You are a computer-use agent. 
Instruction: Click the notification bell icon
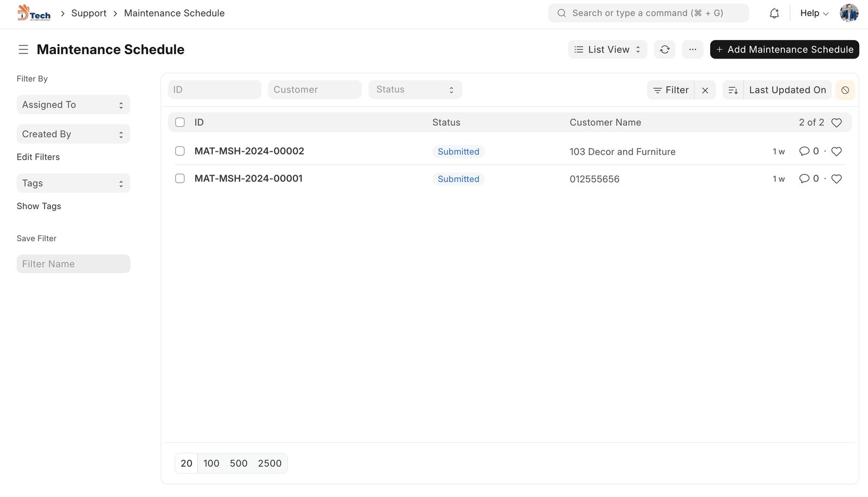coord(774,14)
